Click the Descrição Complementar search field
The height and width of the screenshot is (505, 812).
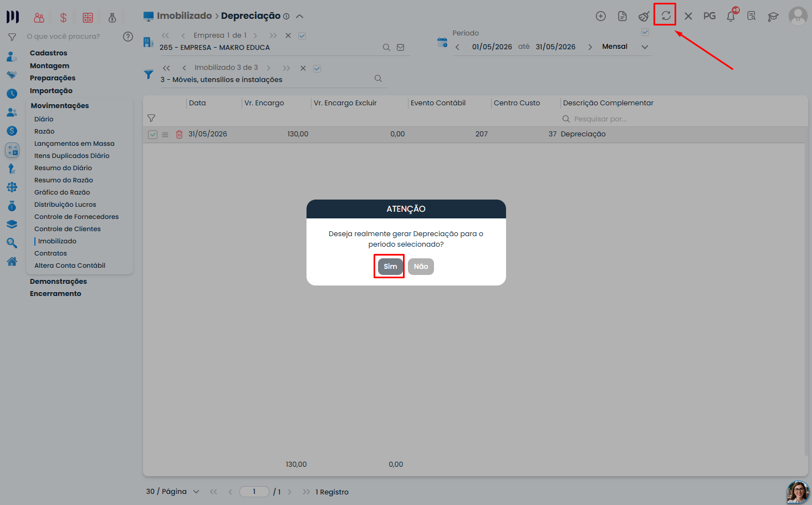(600, 119)
